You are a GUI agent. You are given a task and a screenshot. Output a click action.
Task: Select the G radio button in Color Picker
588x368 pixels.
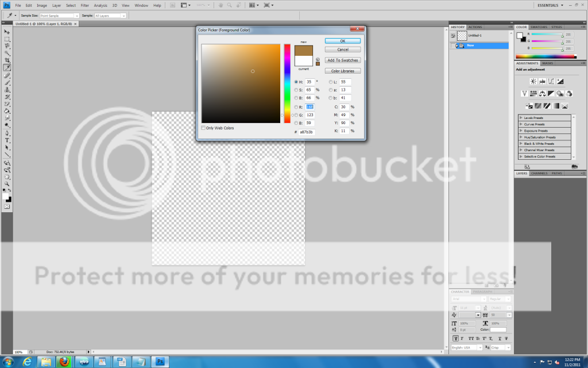[295, 114]
